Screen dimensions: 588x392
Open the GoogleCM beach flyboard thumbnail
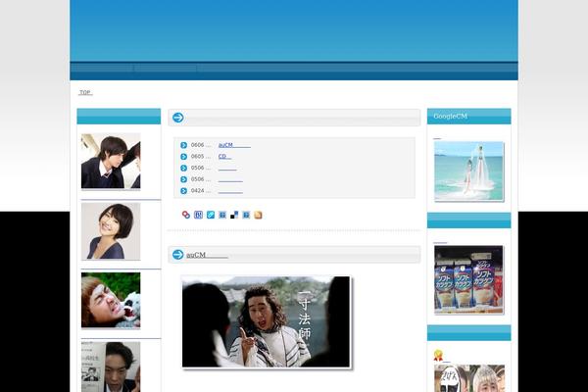[468, 171]
